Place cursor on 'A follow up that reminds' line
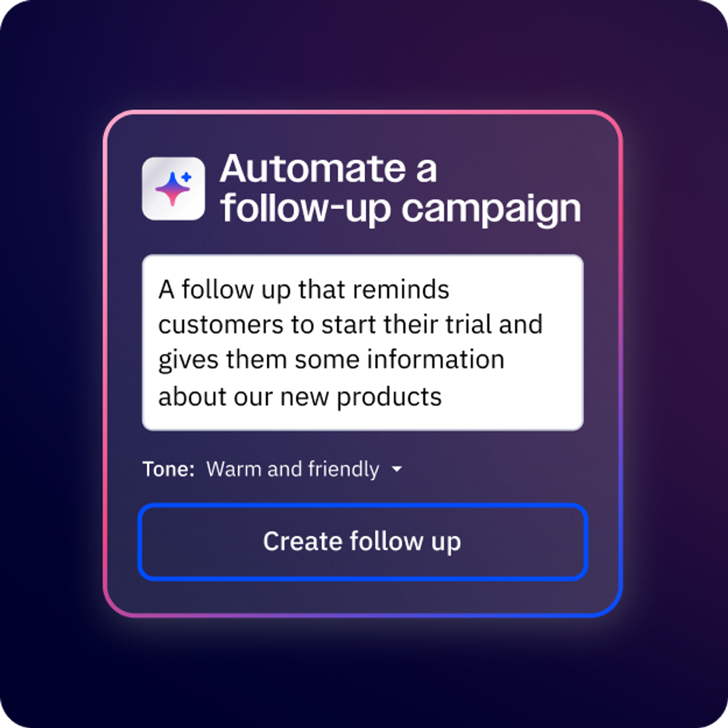 [x=303, y=290]
